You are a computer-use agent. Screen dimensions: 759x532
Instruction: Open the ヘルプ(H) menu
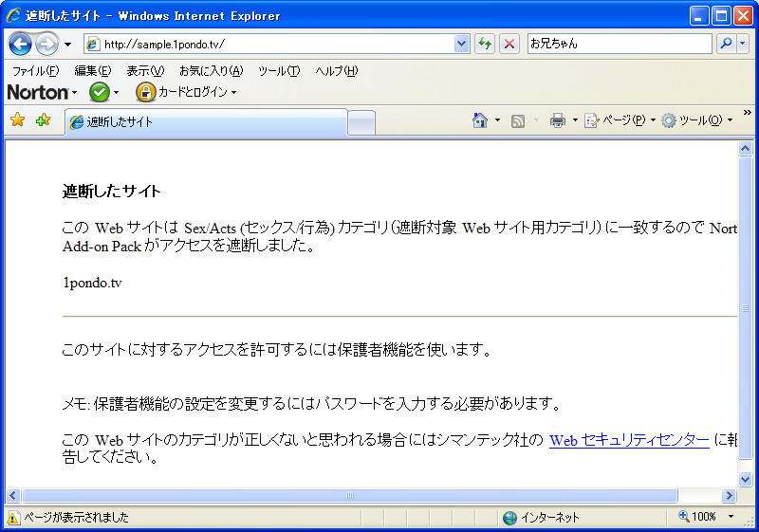[337, 71]
